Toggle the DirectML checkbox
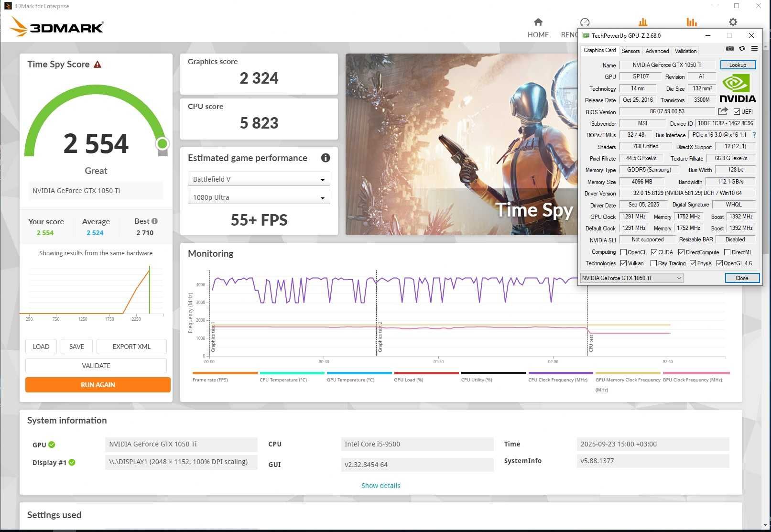Screen dimensions: 771x532 727,252
